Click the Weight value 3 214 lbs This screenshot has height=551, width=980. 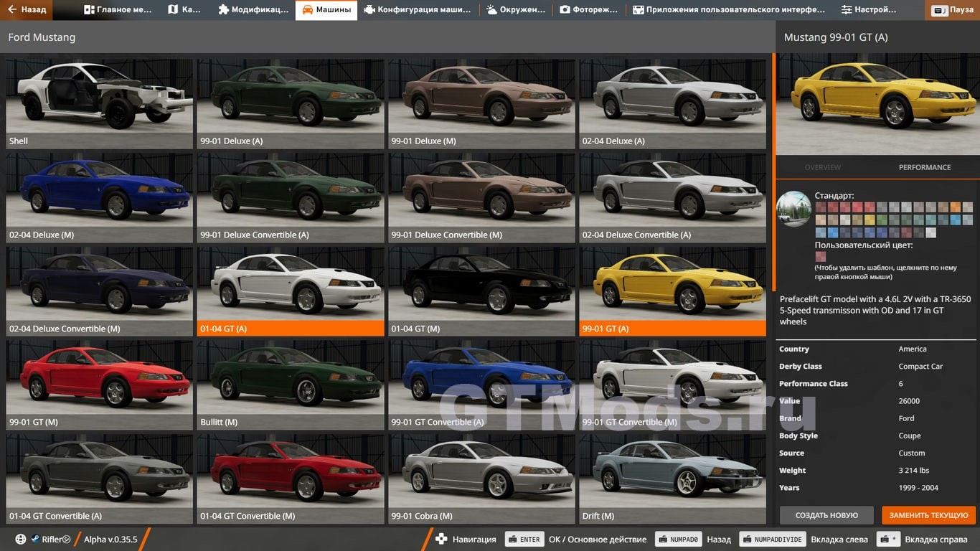coord(913,471)
